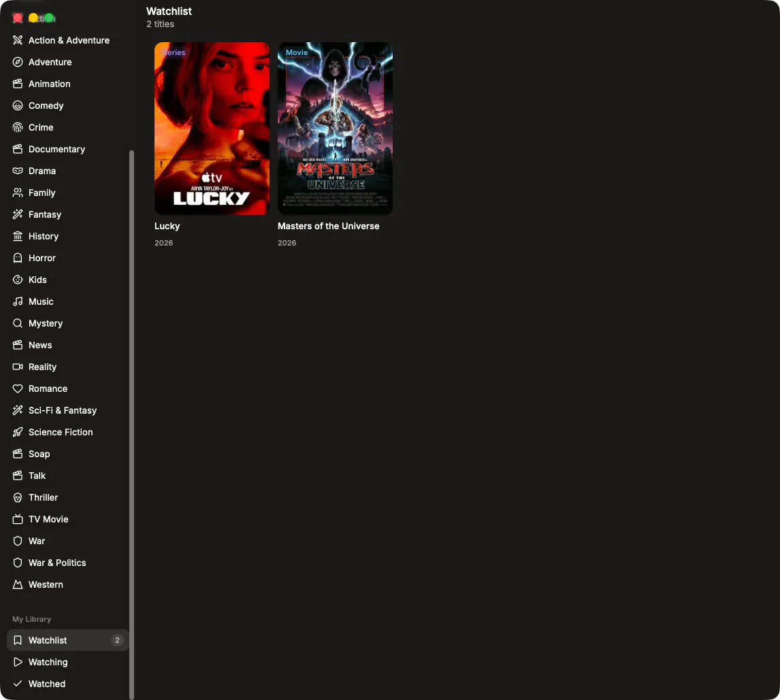Click the rocket icon beside Science Fiction

point(18,432)
